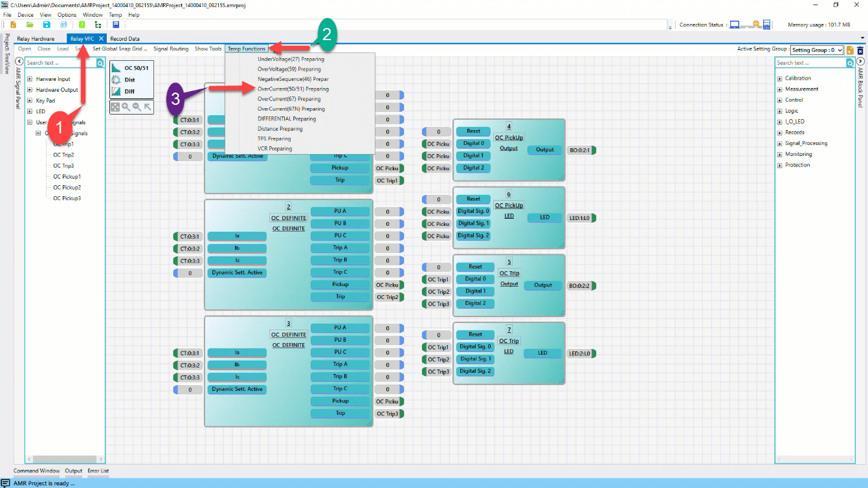Switch to the Record Data tab
The height and width of the screenshot is (488, 868).
click(x=124, y=39)
